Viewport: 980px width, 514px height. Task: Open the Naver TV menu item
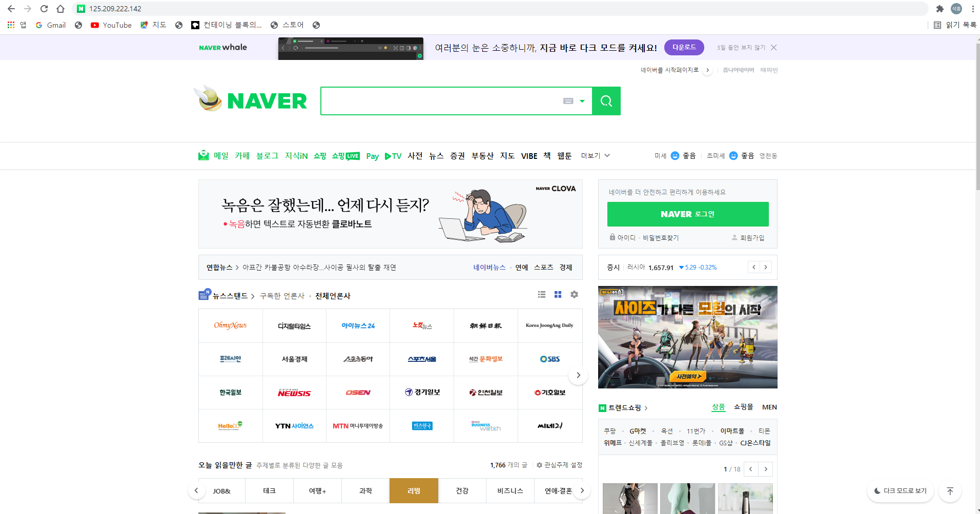[x=393, y=156]
